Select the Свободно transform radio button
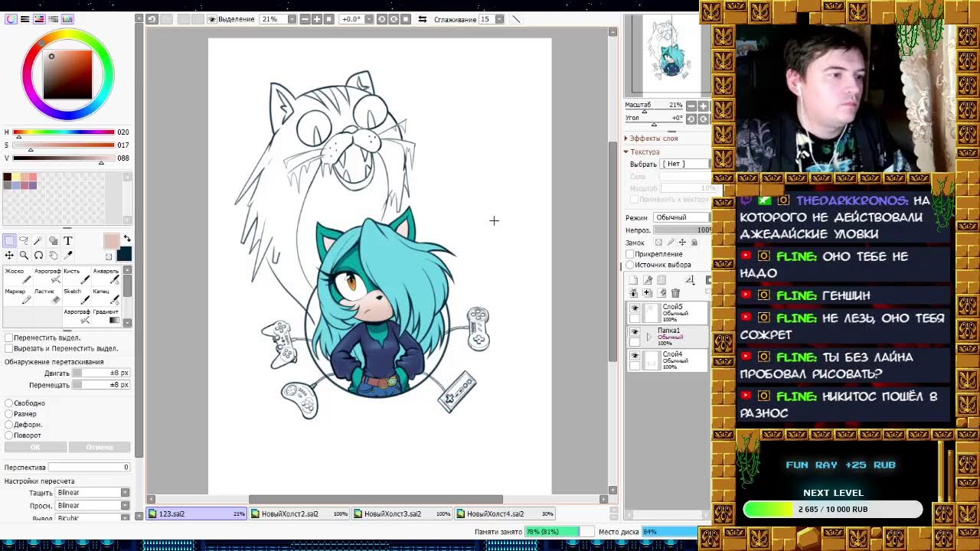 coord(8,403)
